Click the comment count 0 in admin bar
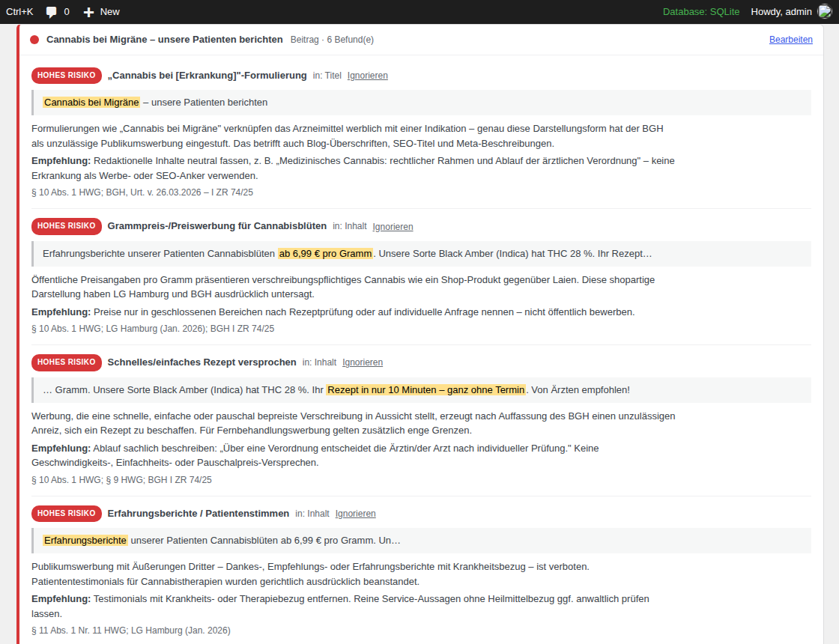This screenshot has width=839, height=644. coord(67,12)
